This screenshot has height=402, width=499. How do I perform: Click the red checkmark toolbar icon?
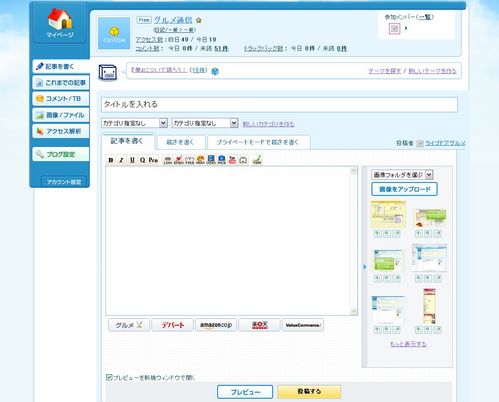(x=179, y=160)
